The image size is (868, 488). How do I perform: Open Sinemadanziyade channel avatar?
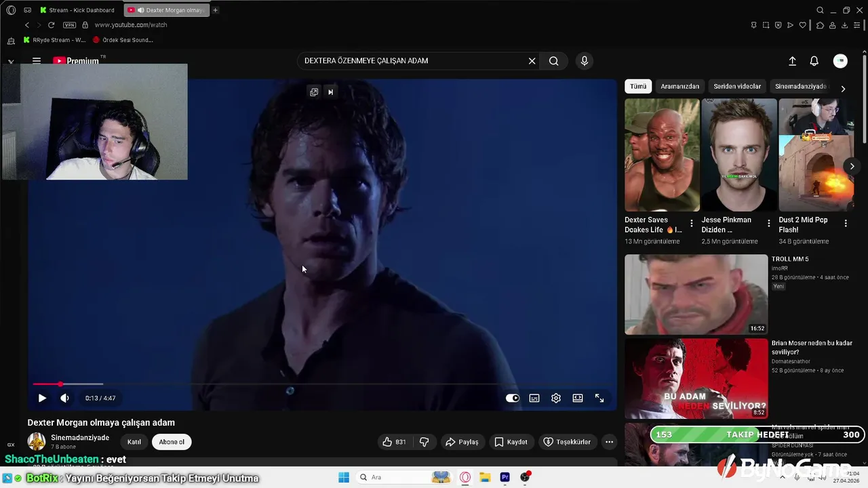tap(37, 442)
